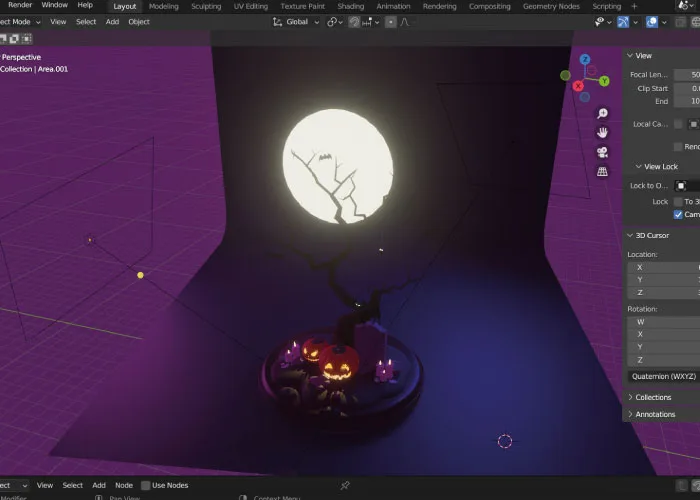Open the Render menu
Viewport: 700px width, 500px height.
click(20, 5)
